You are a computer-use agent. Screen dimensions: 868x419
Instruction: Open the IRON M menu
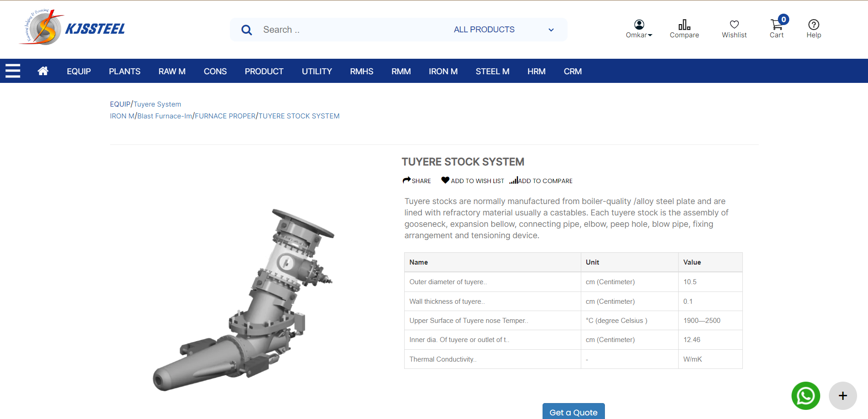pos(443,72)
